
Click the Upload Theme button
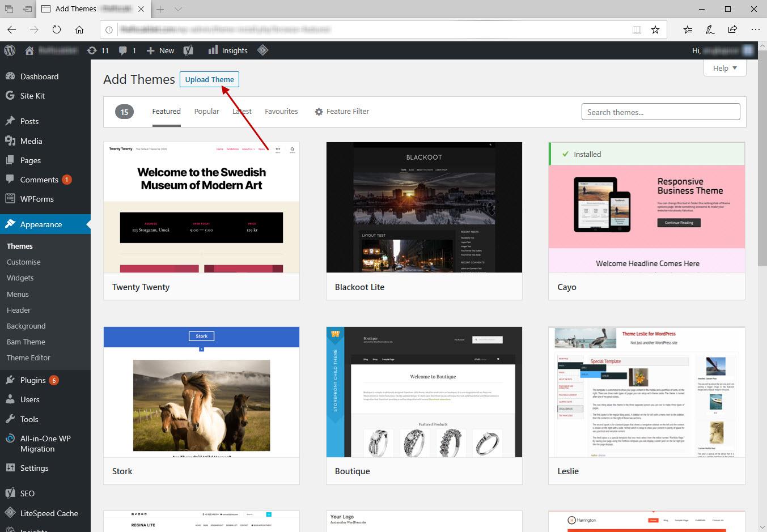tap(209, 79)
